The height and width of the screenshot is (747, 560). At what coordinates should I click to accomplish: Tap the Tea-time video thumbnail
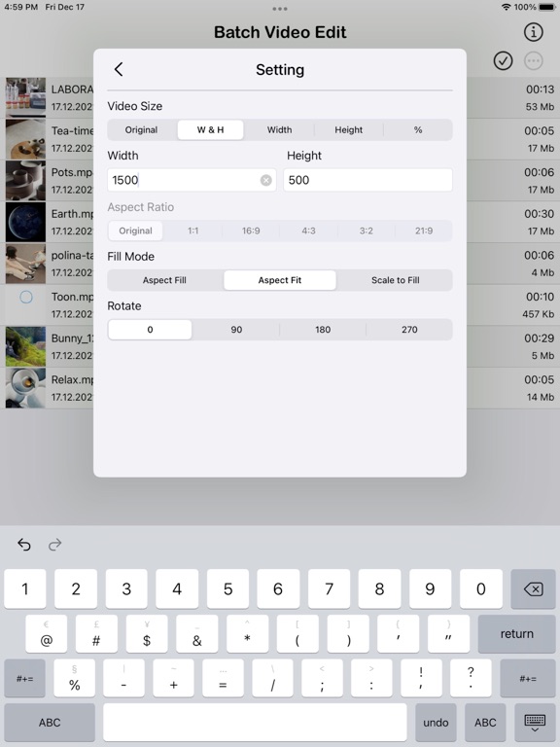coord(25,139)
